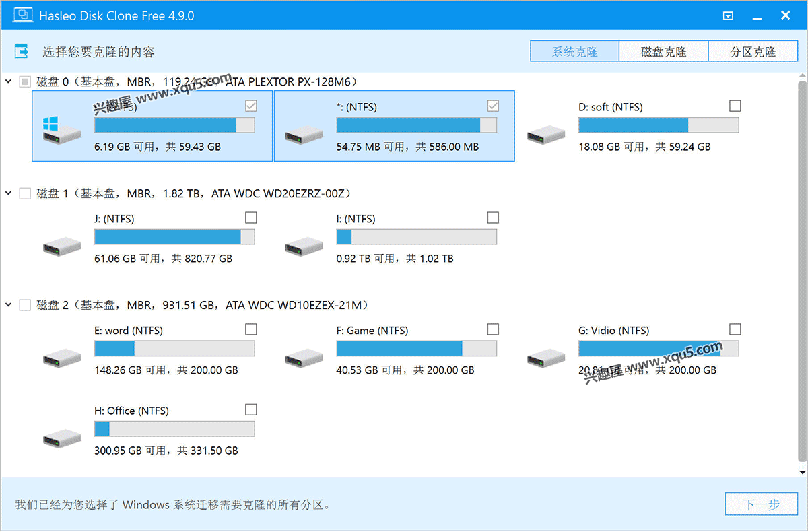Switch to the 磁盘克隆 tab
Viewport: 808px width, 532px height.
pos(664,52)
